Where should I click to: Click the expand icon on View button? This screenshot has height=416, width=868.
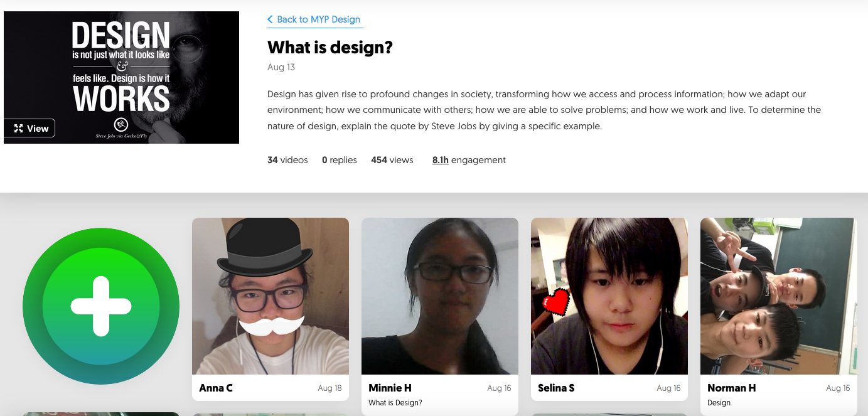point(18,129)
